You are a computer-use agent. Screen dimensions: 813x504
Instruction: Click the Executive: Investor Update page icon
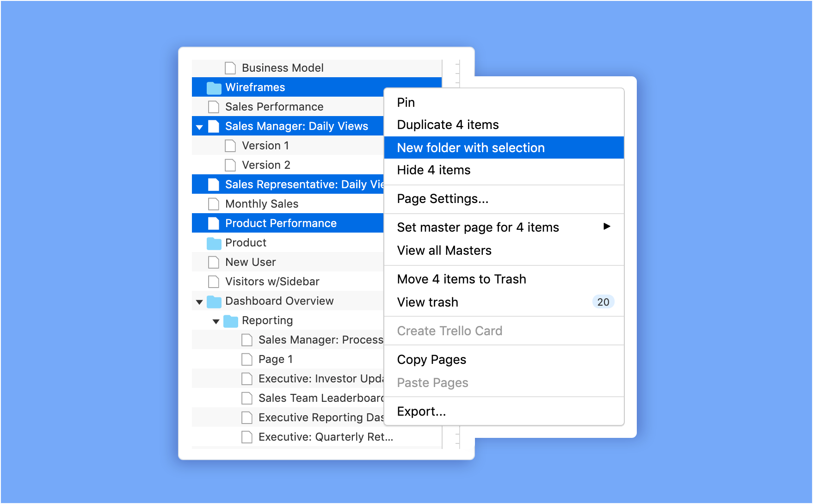pos(247,379)
